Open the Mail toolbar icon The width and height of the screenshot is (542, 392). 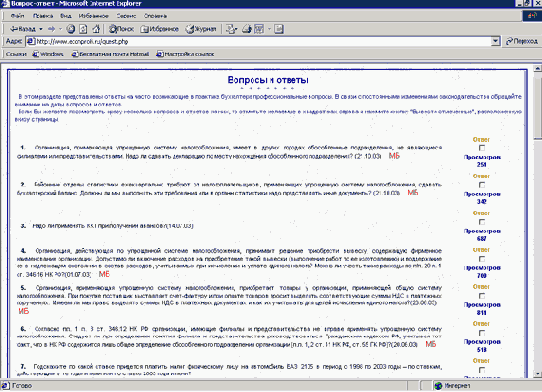point(231,29)
